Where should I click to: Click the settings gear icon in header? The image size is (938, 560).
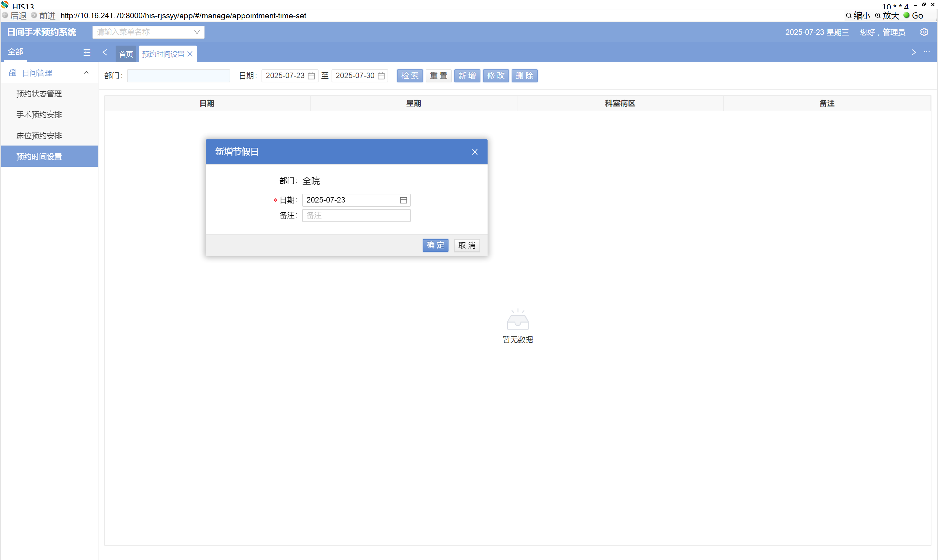point(924,32)
